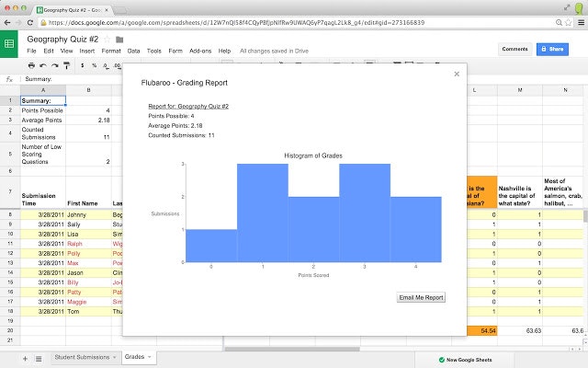The width and height of the screenshot is (588, 368).
Task: Click the Submission Time header cell
Action: click(x=43, y=192)
